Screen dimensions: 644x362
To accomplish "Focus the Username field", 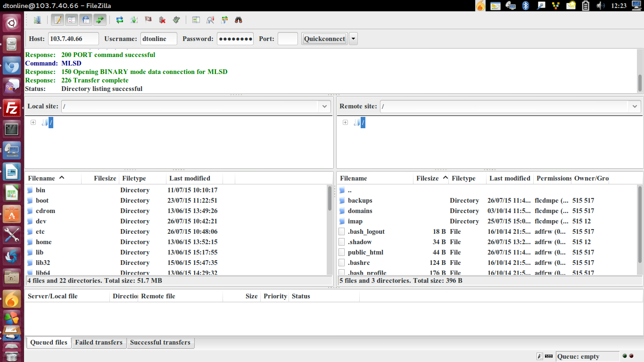I will (159, 39).
